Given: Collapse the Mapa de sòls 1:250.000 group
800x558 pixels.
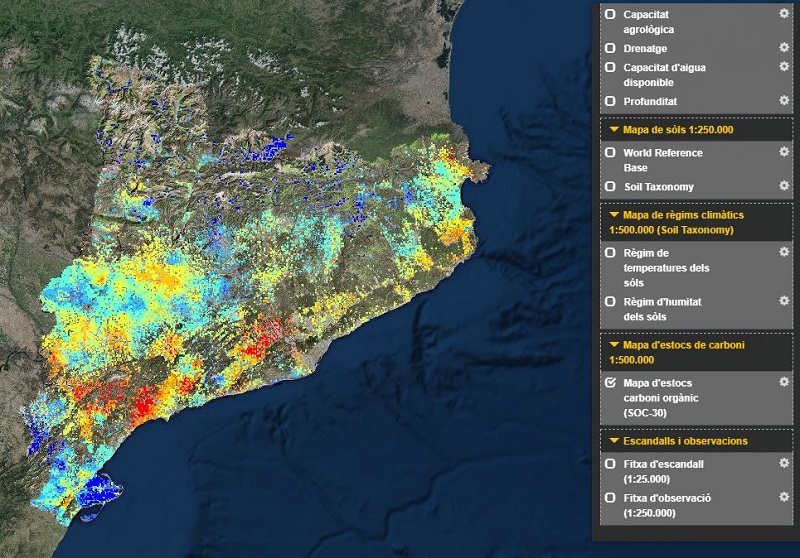Looking at the screenshot, I should (614, 130).
